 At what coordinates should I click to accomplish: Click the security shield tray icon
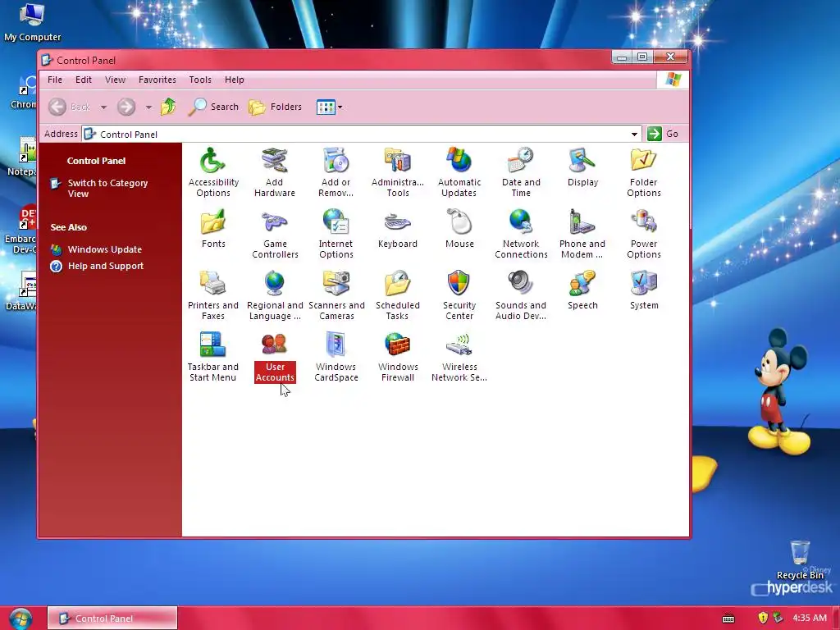(x=763, y=618)
